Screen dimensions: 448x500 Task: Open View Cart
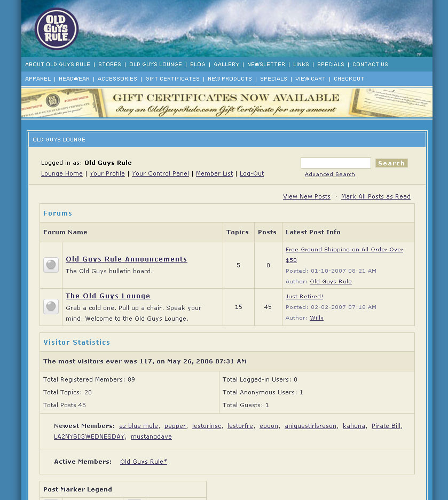[x=310, y=79]
